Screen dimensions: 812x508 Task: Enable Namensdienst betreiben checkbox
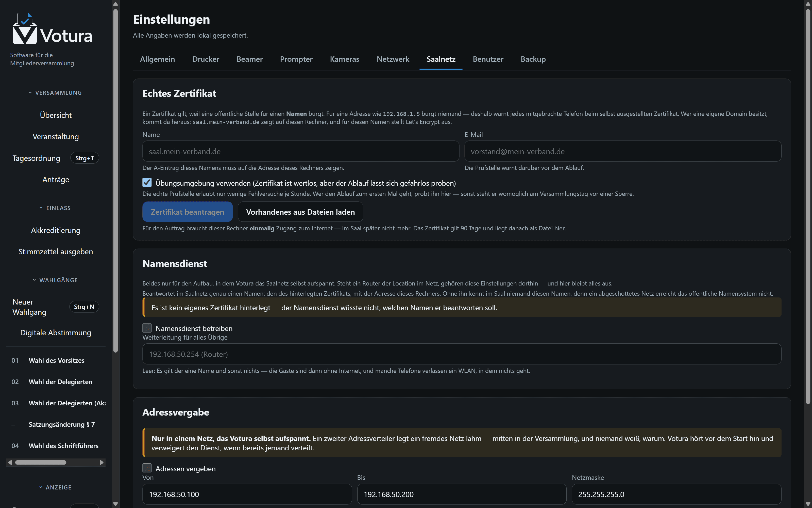tap(147, 328)
